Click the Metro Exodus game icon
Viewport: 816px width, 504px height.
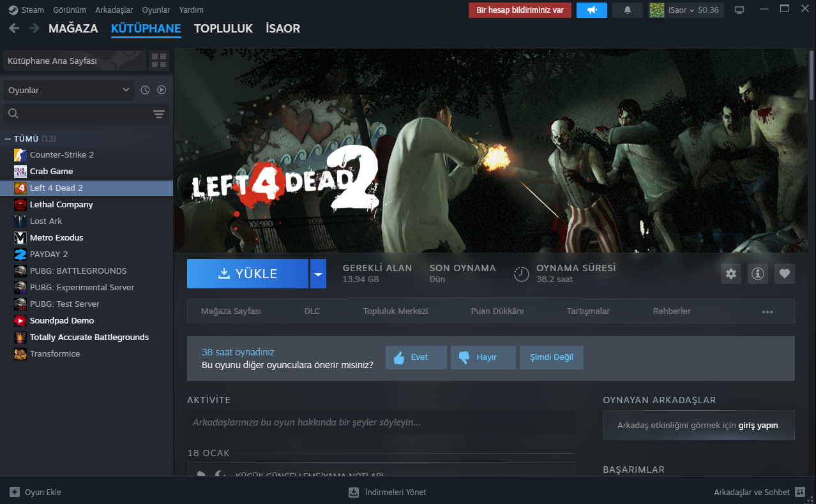click(x=20, y=238)
